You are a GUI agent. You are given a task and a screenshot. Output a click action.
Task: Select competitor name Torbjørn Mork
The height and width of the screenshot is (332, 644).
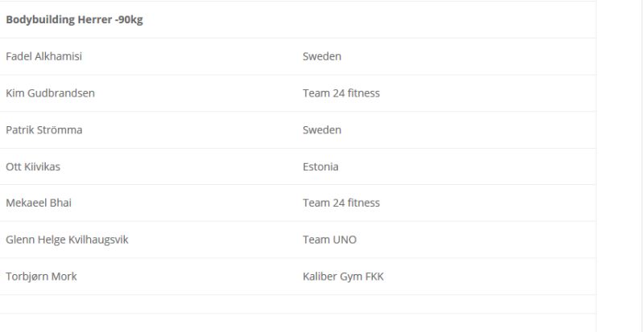[x=41, y=277]
